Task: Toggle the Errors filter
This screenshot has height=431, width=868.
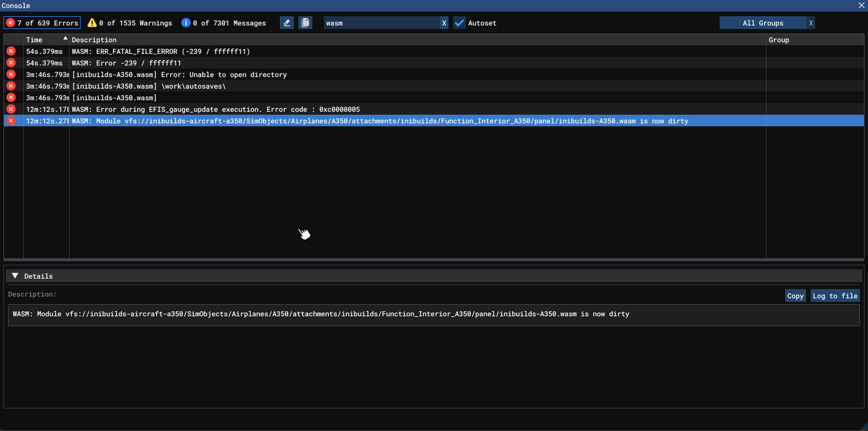Action: [42, 23]
